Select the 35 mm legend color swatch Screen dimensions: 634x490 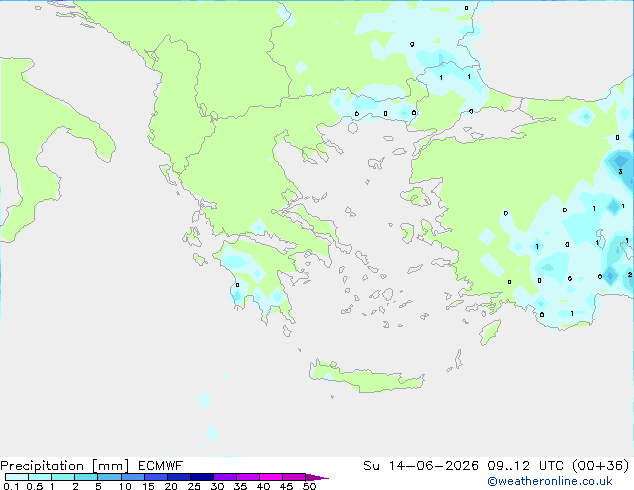click(x=247, y=477)
